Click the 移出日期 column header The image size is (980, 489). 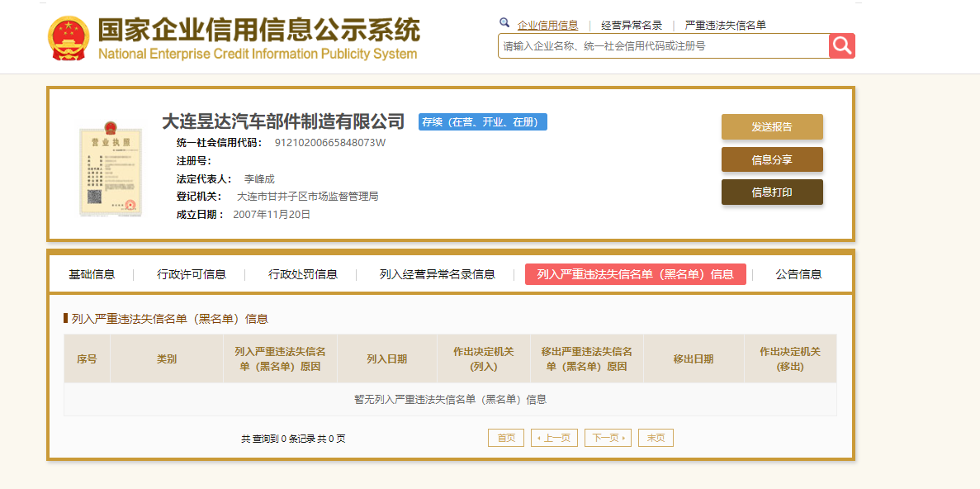pos(694,359)
